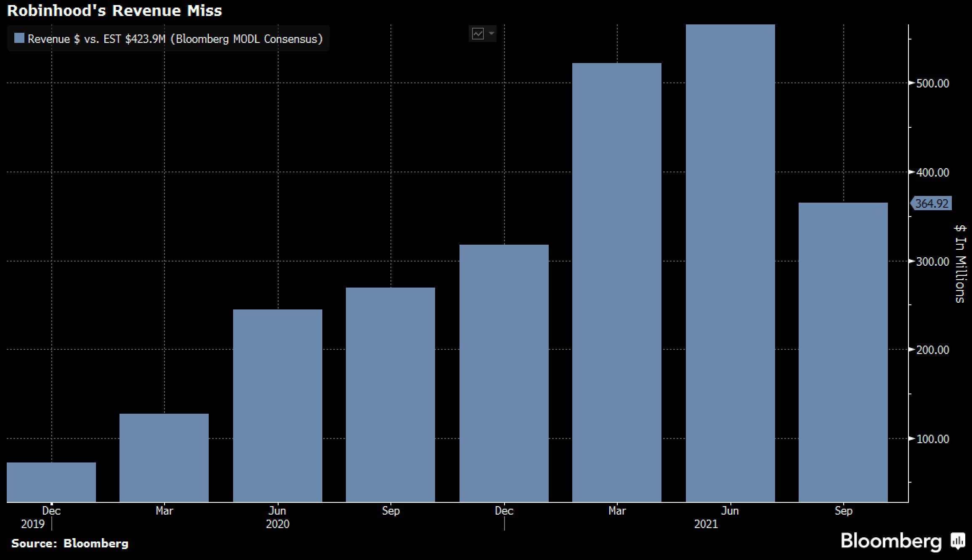Click the Robinhood's Revenue Miss title
The image size is (972, 560).
[x=114, y=11]
